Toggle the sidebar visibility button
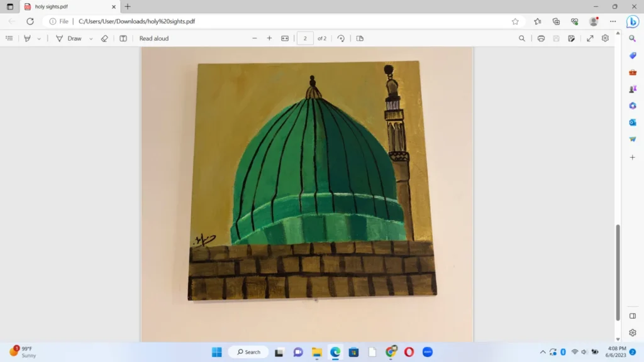 coord(633,316)
